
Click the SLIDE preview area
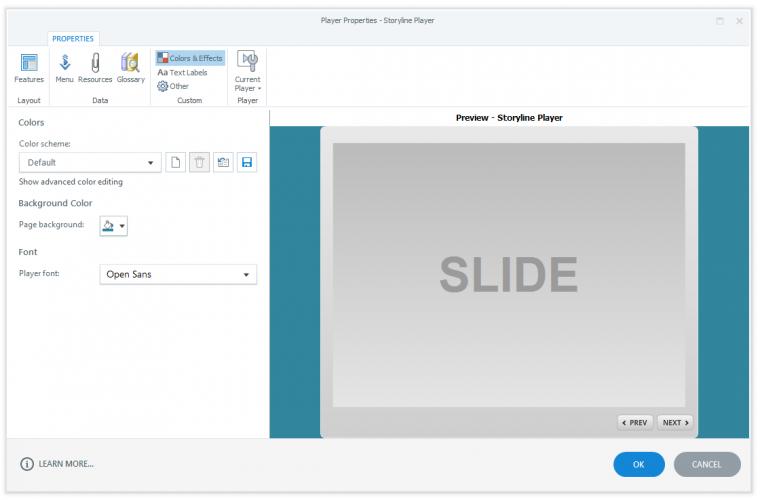tap(508, 275)
